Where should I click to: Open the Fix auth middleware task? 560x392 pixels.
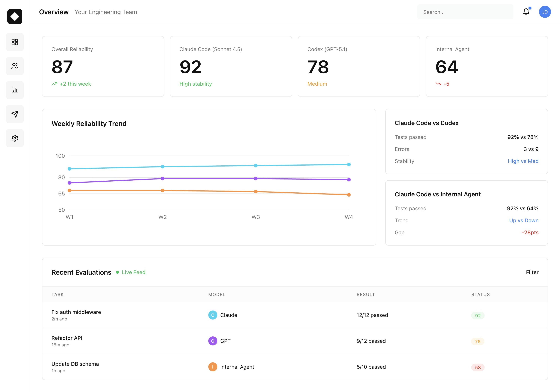coord(76,312)
